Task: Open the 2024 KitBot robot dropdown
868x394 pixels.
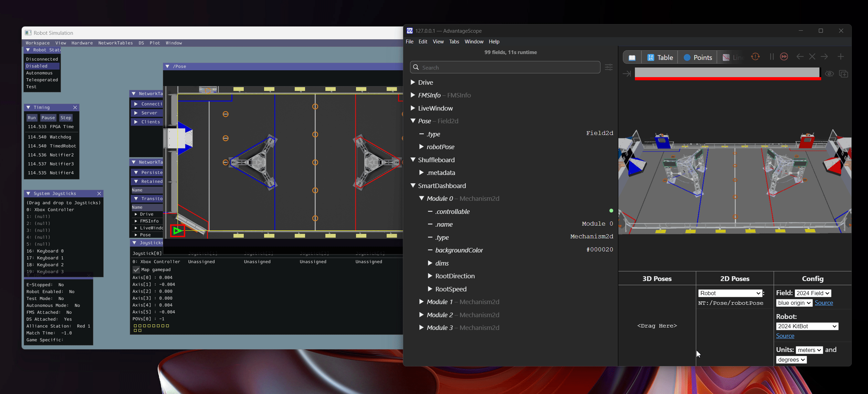Action: [807, 326]
